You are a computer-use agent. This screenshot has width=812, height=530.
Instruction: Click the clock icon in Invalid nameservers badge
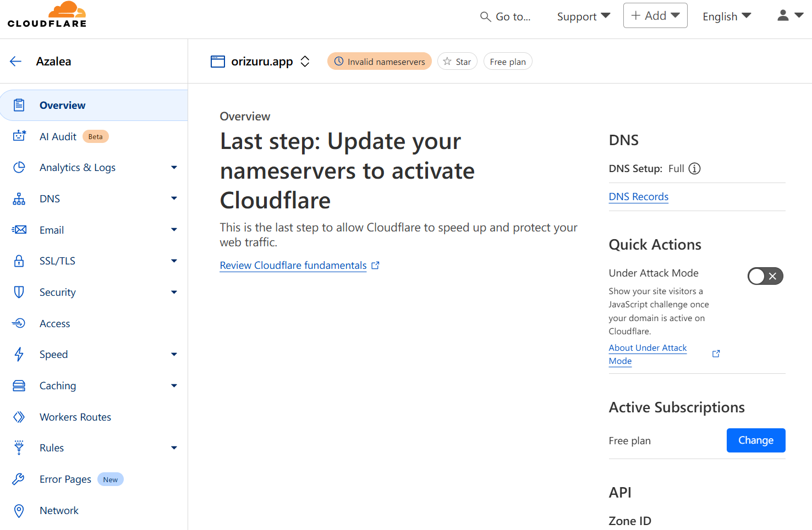(339, 62)
